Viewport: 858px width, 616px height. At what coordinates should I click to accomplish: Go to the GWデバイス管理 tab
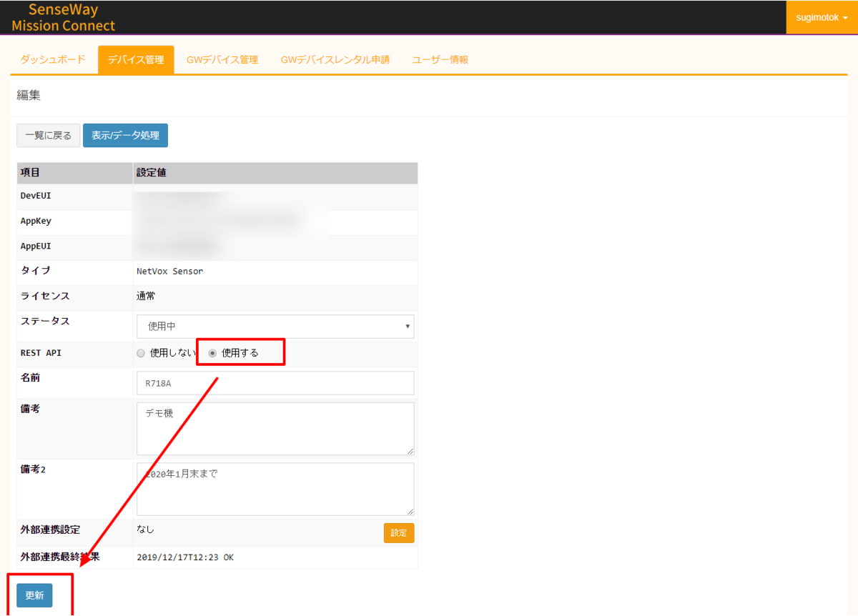coord(222,60)
